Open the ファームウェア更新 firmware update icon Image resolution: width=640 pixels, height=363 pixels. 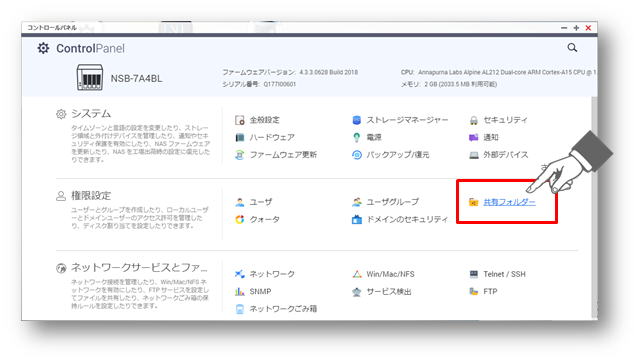coord(240,155)
